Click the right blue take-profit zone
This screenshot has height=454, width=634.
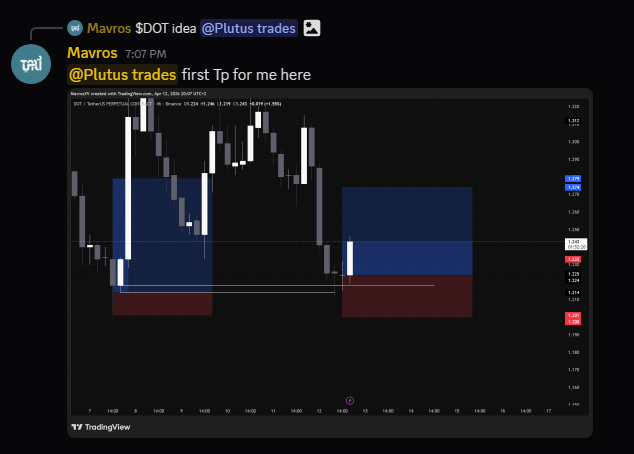coord(406,230)
